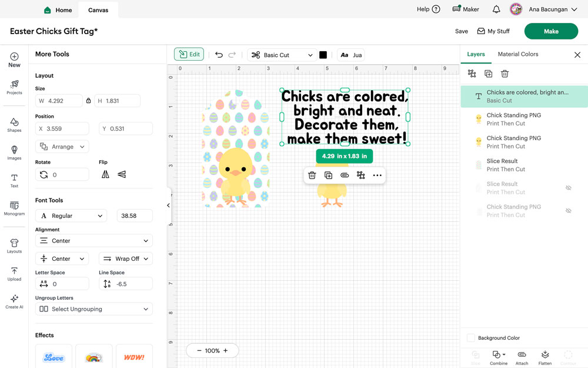This screenshot has height=368, width=588.
Task: Open more options in floating toolbar
Action: [x=377, y=175]
